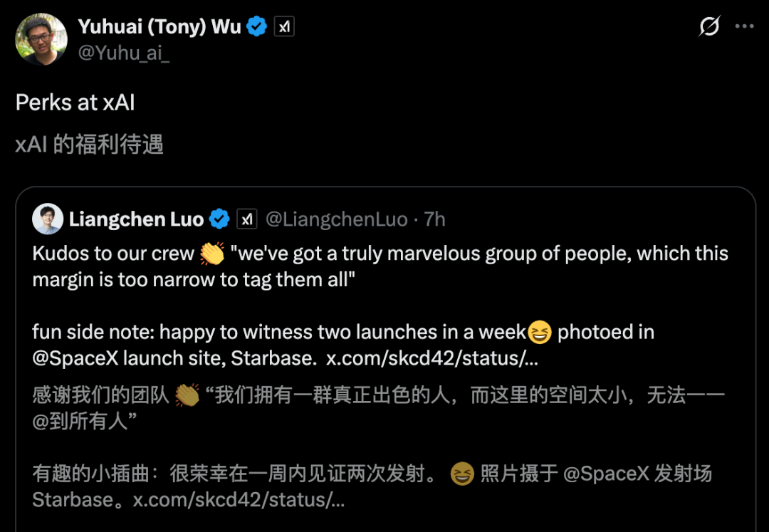Open Liangchen Luo's name in quoted post
Screen dimensions: 769x532
pyautogui.click(x=135, y=219)
